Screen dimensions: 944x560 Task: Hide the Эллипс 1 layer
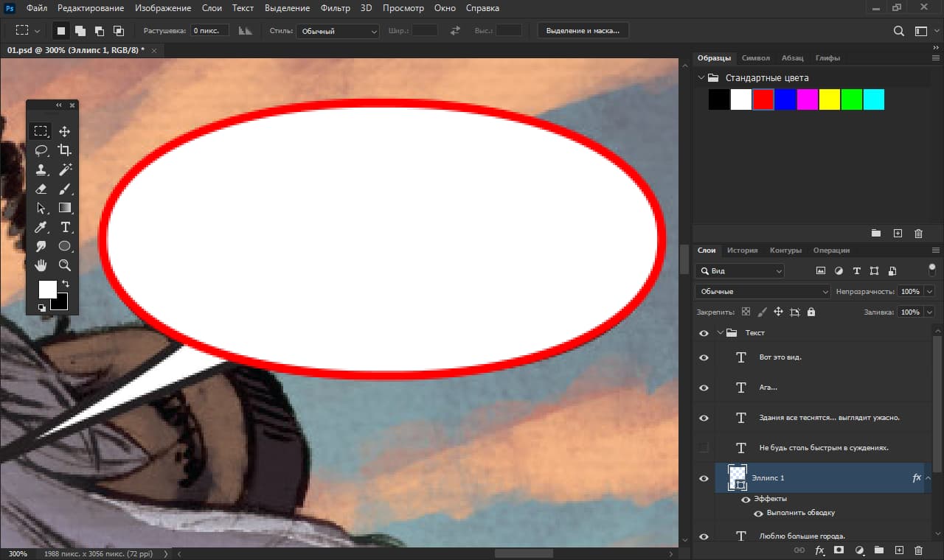[704, 478]
